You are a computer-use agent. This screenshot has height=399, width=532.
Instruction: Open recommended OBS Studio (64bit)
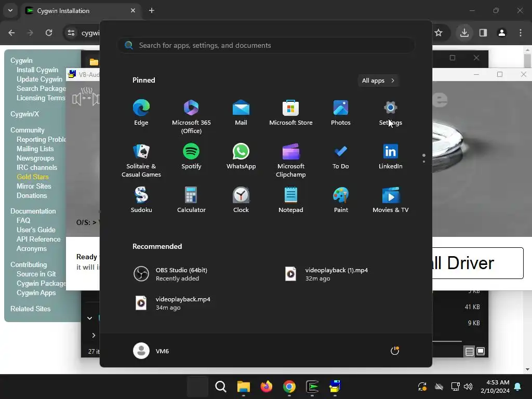coord(170,274)
